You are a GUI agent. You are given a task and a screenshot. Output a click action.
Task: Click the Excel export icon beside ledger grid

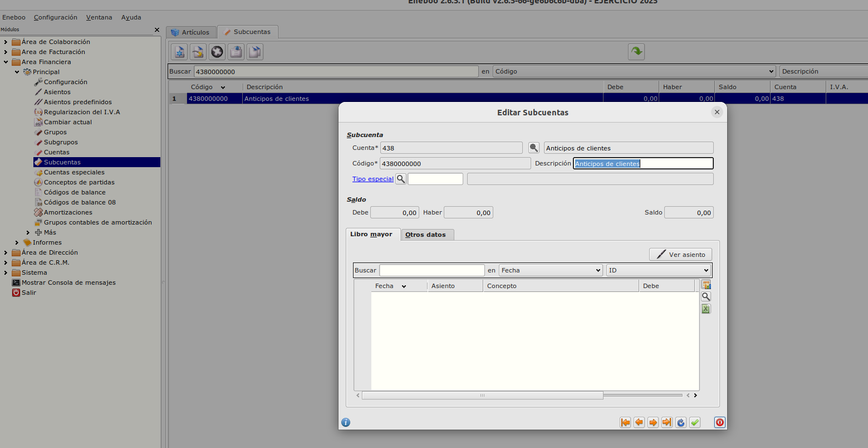(706, 309)
